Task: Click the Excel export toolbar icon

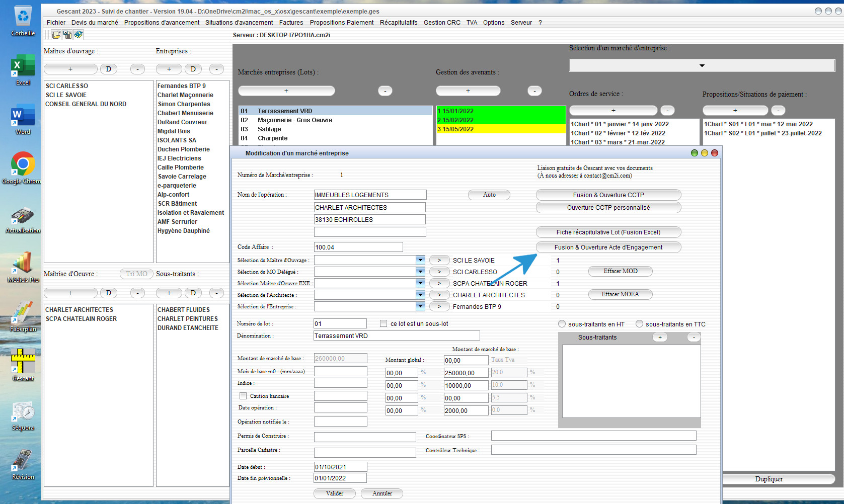Action: [x=67, y=35]
